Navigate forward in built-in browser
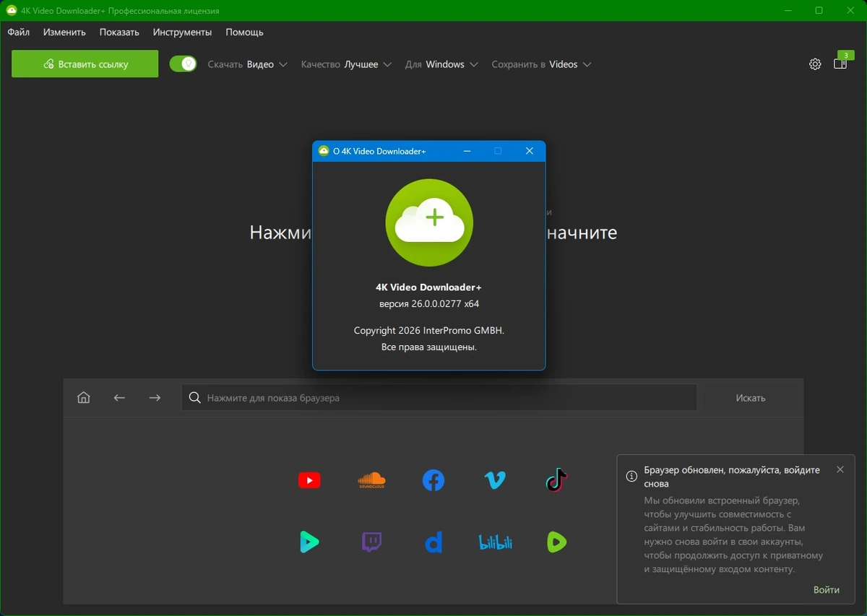The image size is (867, 616). click(x=155, y=398)
